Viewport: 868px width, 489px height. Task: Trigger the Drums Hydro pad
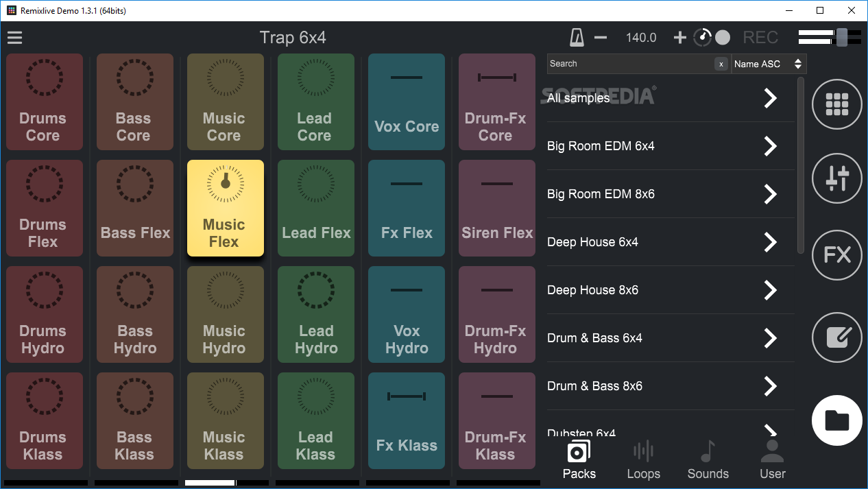coord(45,315)
